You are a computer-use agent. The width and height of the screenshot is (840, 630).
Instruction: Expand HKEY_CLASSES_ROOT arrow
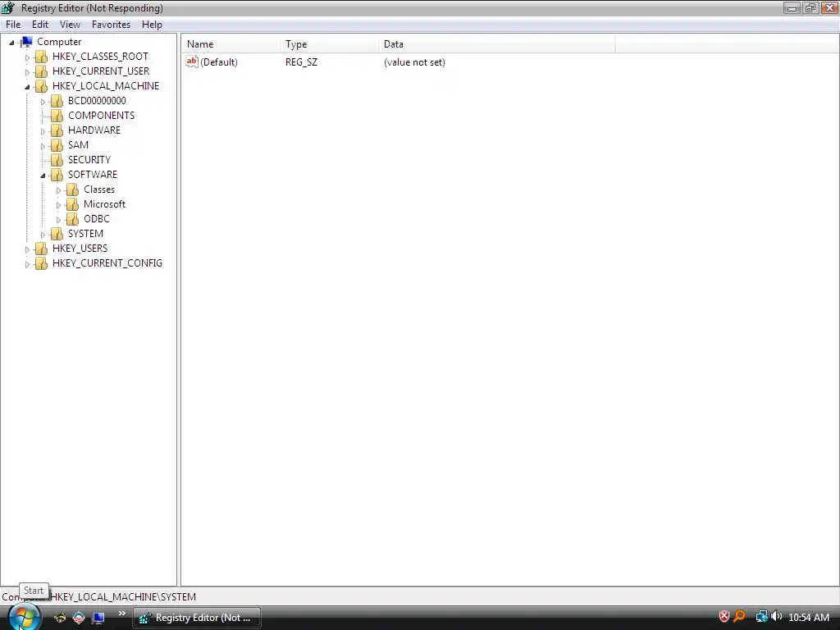coord(27,57)
